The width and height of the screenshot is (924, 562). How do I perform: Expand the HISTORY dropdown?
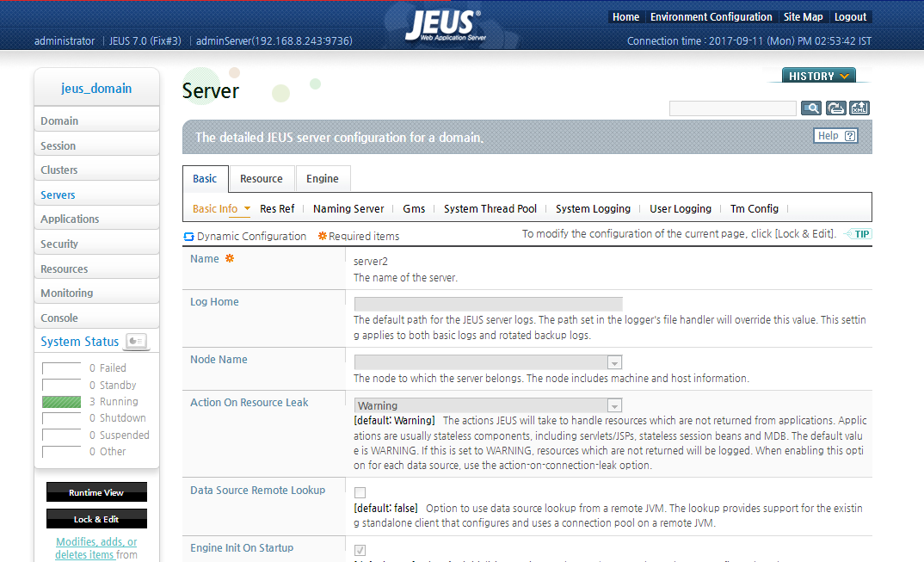tap(818, 76)
